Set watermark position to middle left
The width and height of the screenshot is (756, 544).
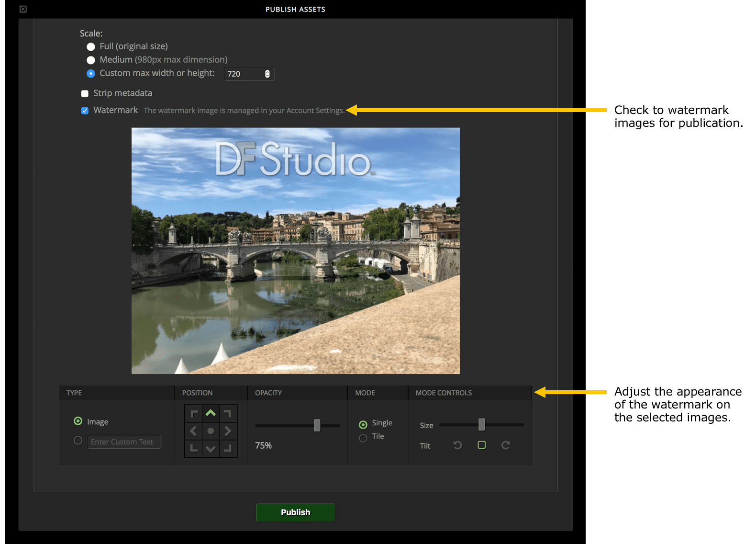[x=193, y=431]
